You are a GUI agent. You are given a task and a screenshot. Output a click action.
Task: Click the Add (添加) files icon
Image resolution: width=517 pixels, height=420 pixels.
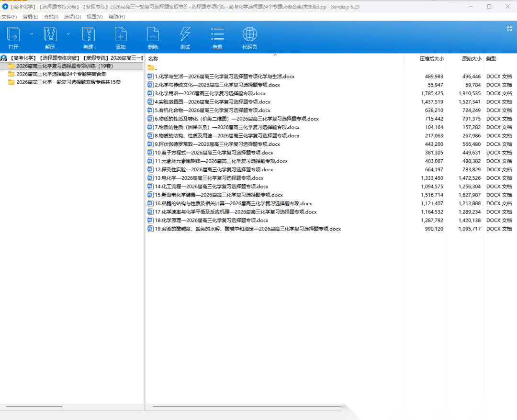120,34
